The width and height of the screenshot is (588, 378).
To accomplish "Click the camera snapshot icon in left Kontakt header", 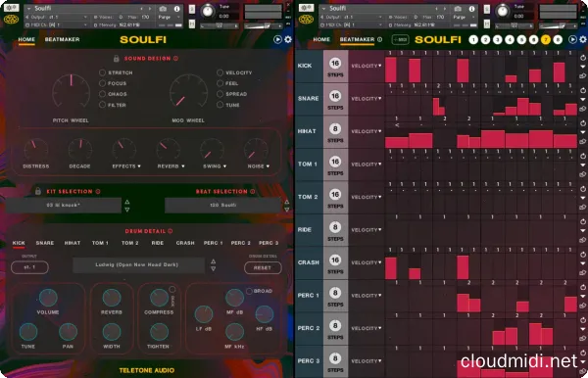I will 163,8.
